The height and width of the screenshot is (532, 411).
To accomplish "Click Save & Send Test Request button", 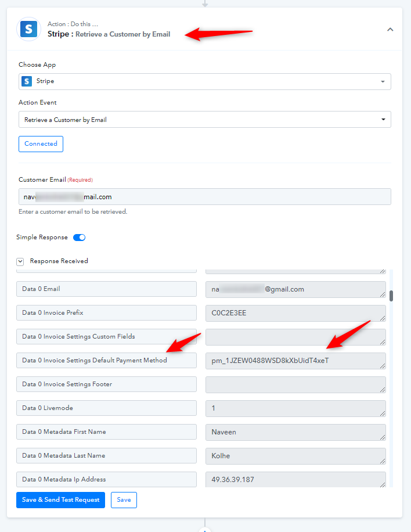I will (61, 500).
